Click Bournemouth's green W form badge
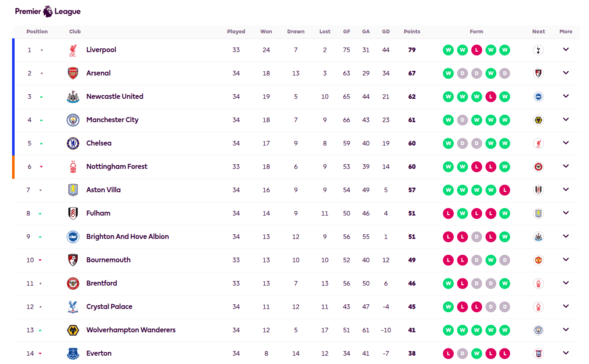 pos(491,260)
